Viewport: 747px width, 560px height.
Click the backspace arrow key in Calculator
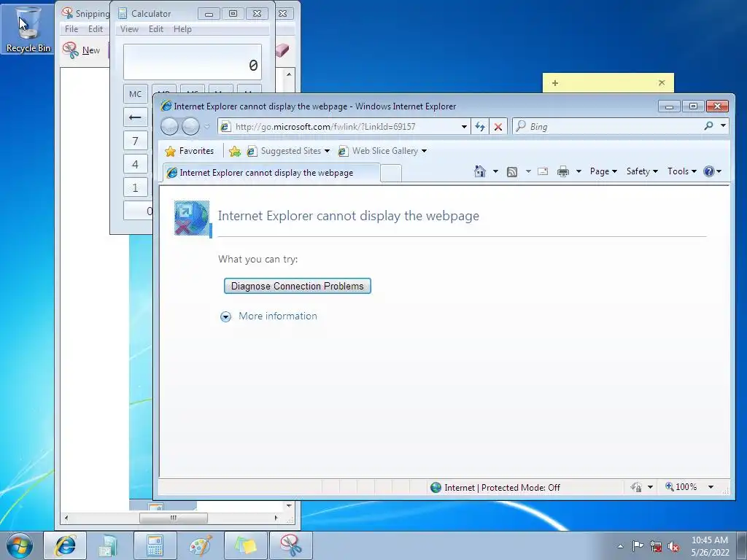[x=135, y=117]
